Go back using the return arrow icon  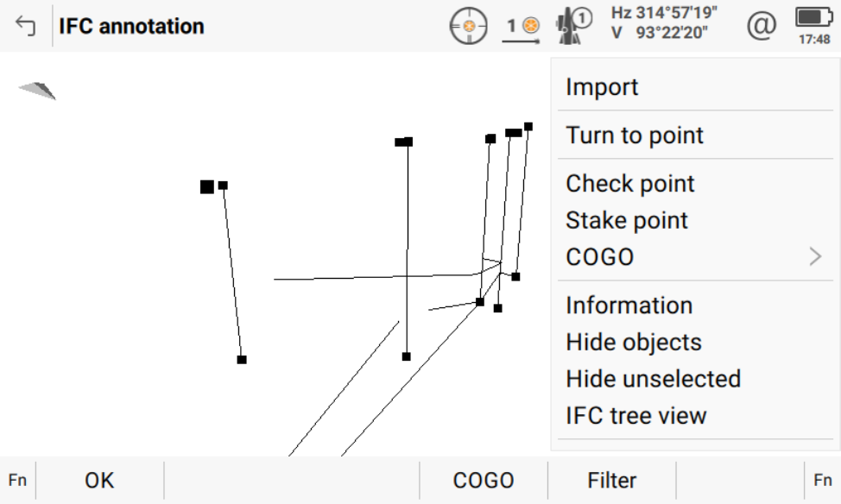click(26, 27)
